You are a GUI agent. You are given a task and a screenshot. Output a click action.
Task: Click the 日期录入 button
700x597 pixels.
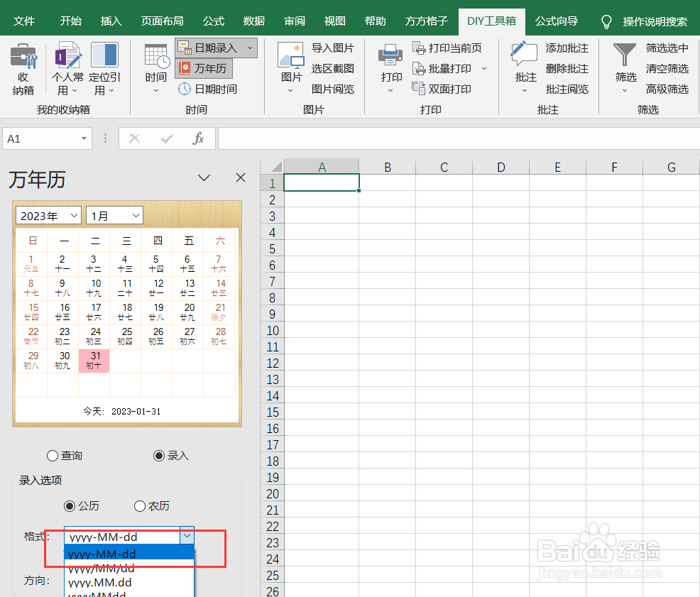pos(216,48)
